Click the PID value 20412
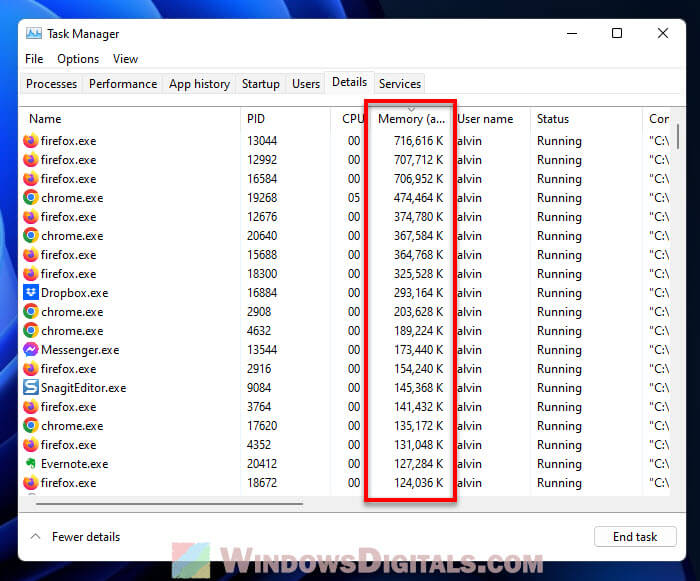The width and height of the screenshot is (700, 581). click(262, 464)
